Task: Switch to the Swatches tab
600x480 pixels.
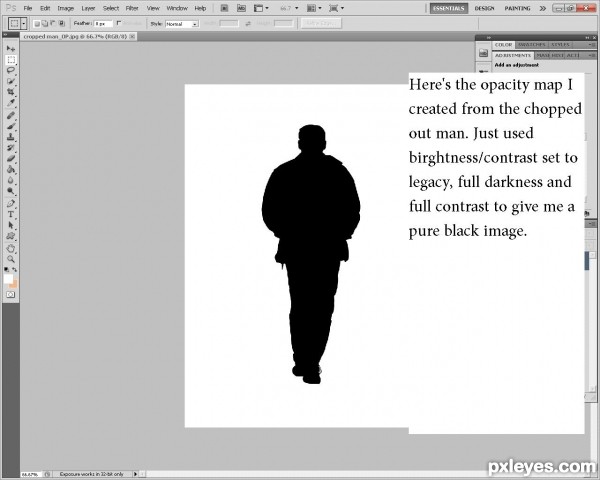Action: (531, 45)
